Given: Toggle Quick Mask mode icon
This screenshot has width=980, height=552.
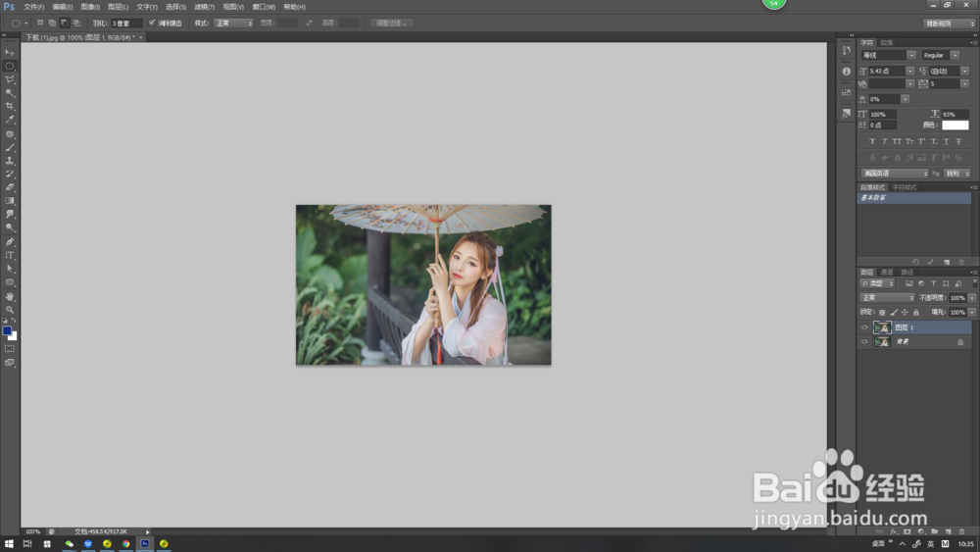Looking at the screenshot, I should [10, 349].
